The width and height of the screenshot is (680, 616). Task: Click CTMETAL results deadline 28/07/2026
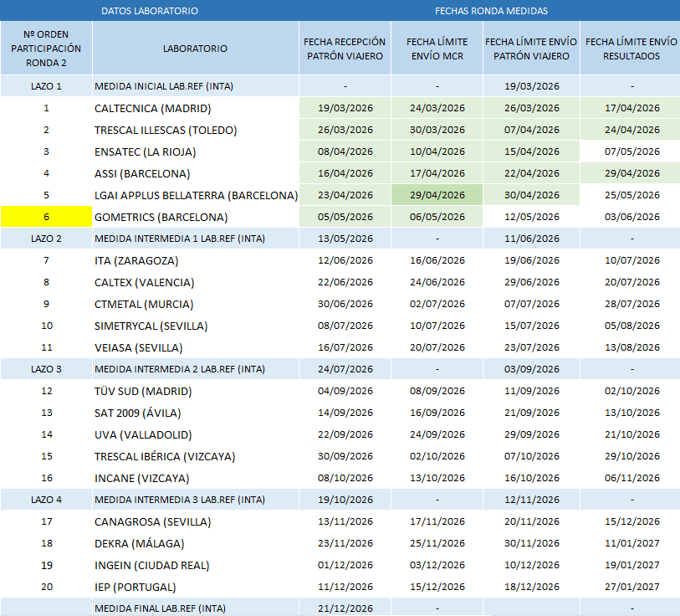coord(631,304)
